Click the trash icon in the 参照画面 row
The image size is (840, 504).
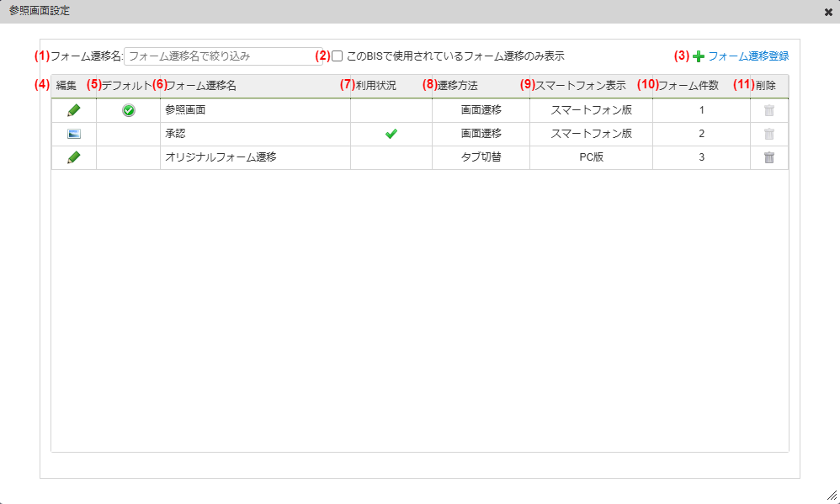coord(769,110)
